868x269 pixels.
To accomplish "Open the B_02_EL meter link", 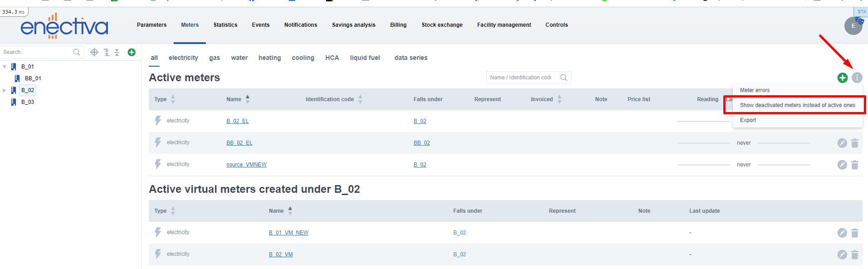I will pos(238,121).
